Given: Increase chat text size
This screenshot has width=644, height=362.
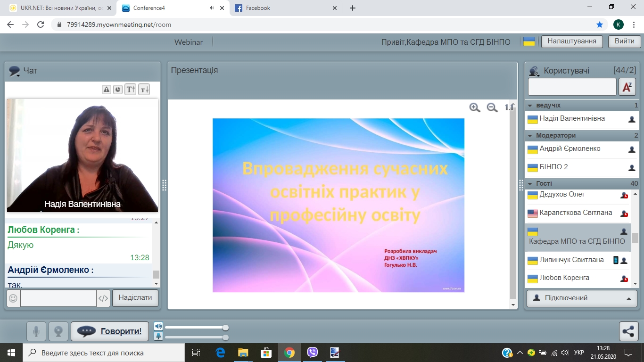Looking at the screenshot, I should [130, 90].
